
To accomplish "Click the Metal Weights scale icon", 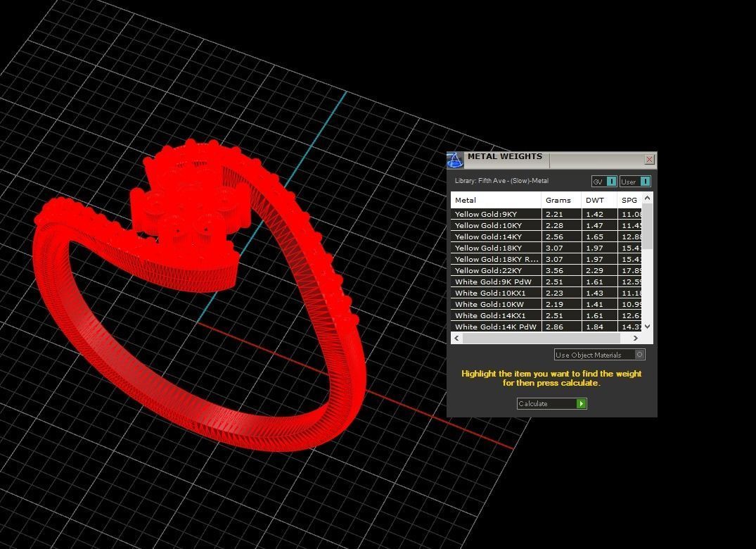I will tap(455, 160).
